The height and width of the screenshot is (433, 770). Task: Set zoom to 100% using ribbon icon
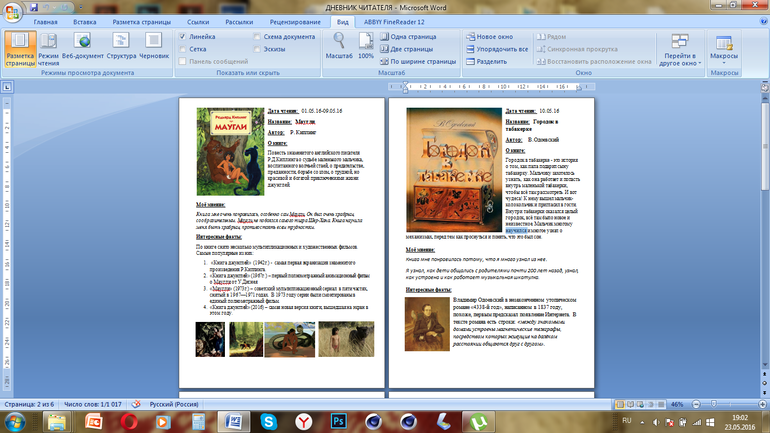coord(366,46)
